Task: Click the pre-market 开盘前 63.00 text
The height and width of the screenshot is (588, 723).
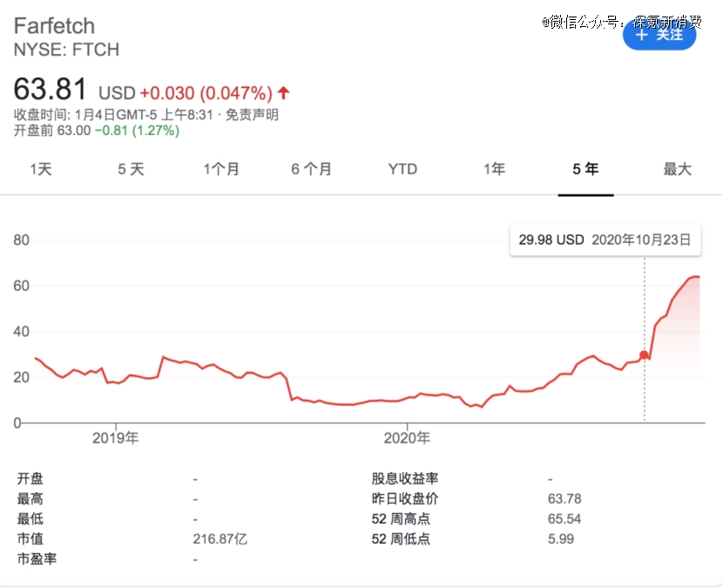Action: [x=52, y=131]
